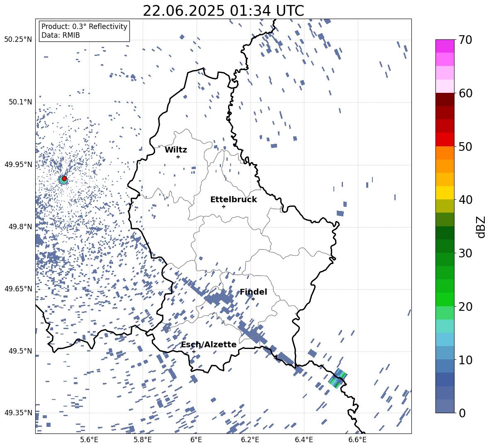
Task: Click the colorbar tick label 10
Action: pos(465,360)
